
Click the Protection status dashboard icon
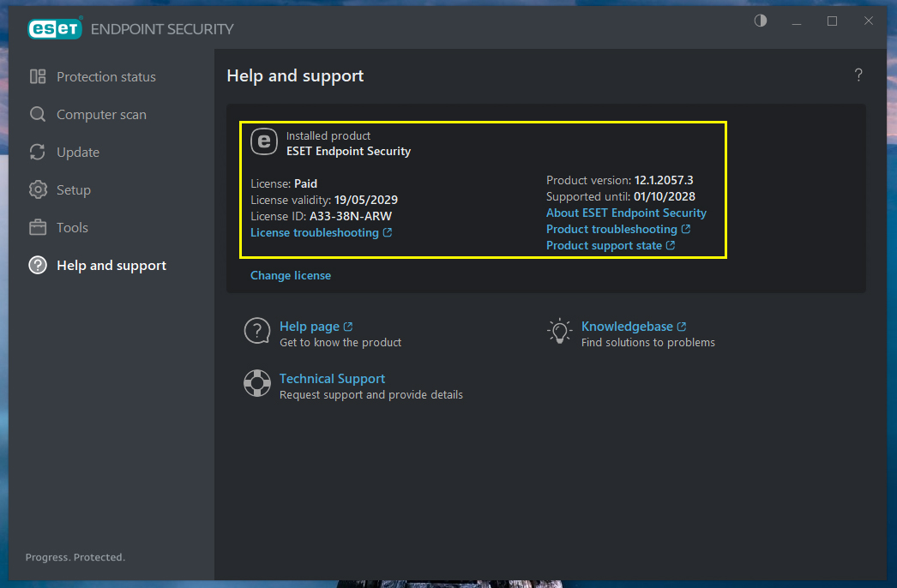tap(38, 76)
